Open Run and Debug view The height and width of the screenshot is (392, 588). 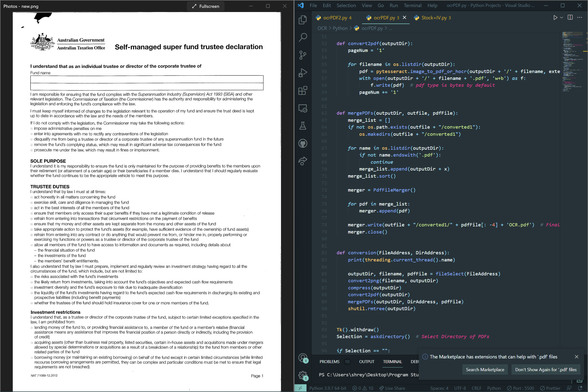click(x=303, y=73)
